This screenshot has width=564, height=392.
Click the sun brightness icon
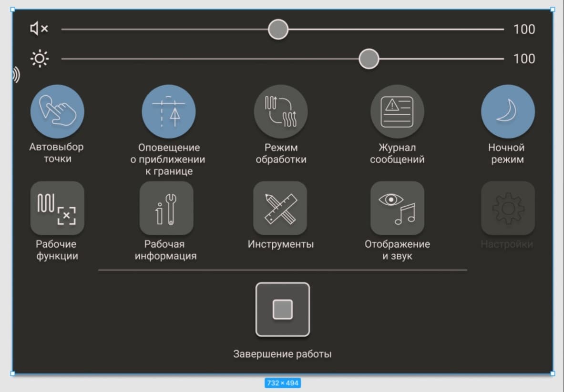[x=39, y=59]
